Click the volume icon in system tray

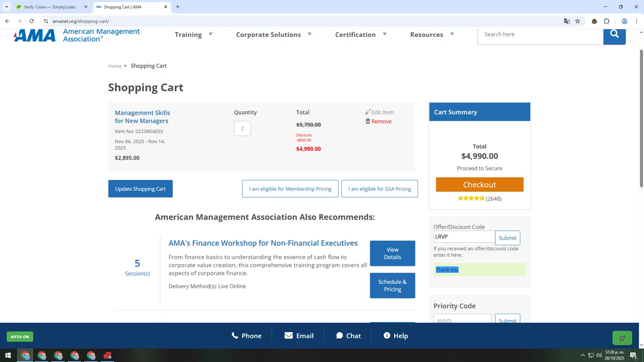point(599,355)
